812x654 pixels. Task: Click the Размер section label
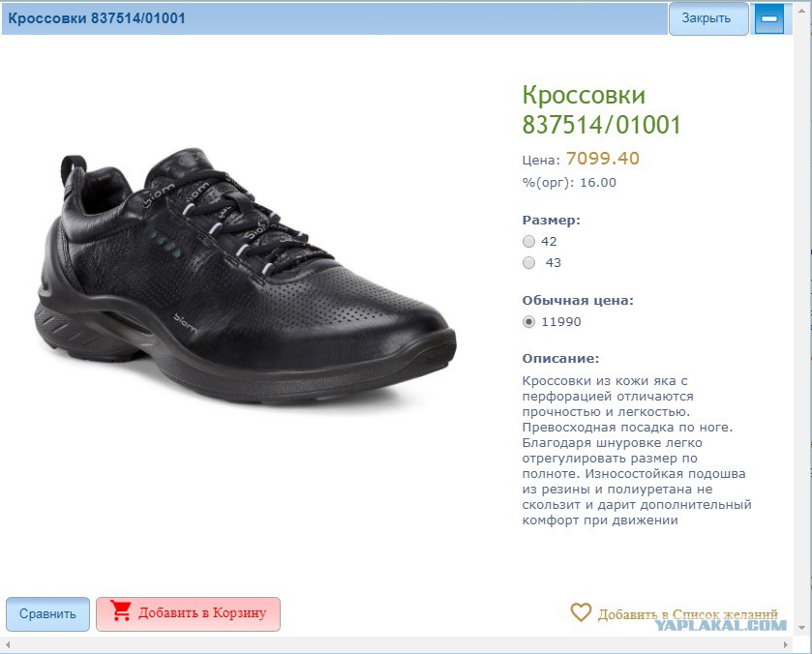551,220
